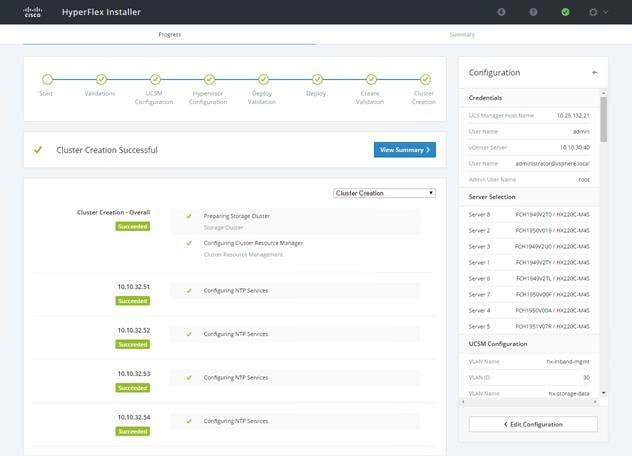Click the scrollbar up arrow in Configuration panel

point(603,93)
